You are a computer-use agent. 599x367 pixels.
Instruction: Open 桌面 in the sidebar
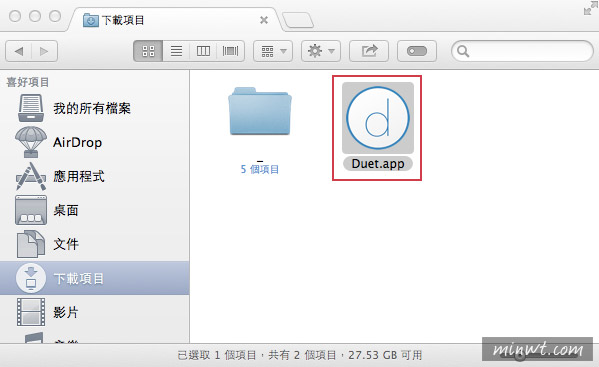coord(94,210)
